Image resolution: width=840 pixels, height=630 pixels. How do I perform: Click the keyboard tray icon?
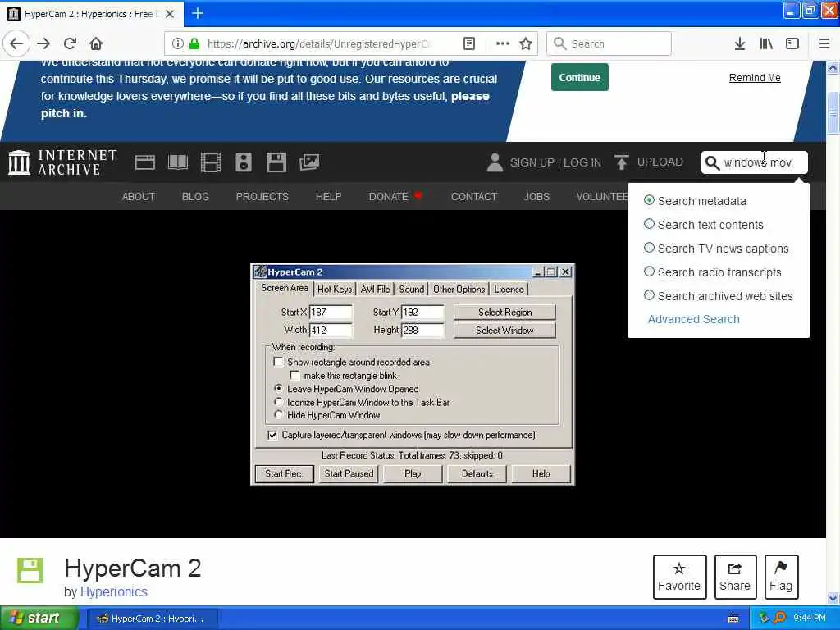pyautogui.click(x=734, y=619)
